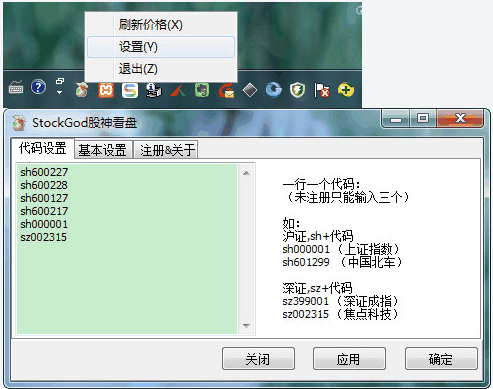Click the 关闭 button
The height and width of the screenshot is (389, 493).
point(258,359)
